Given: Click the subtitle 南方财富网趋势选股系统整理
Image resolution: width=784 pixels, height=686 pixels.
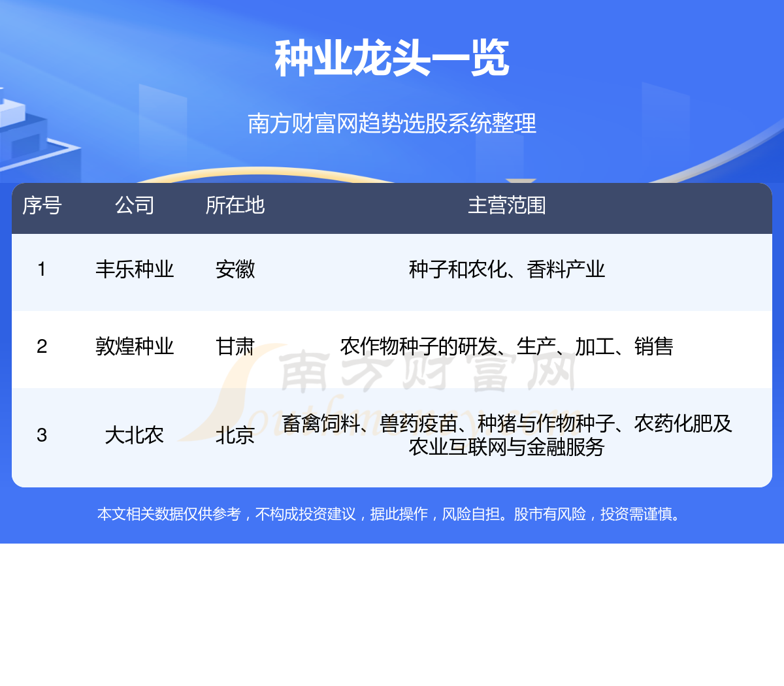Looking at the screenshot, I should pyautogui.click(x=392, y=123).
